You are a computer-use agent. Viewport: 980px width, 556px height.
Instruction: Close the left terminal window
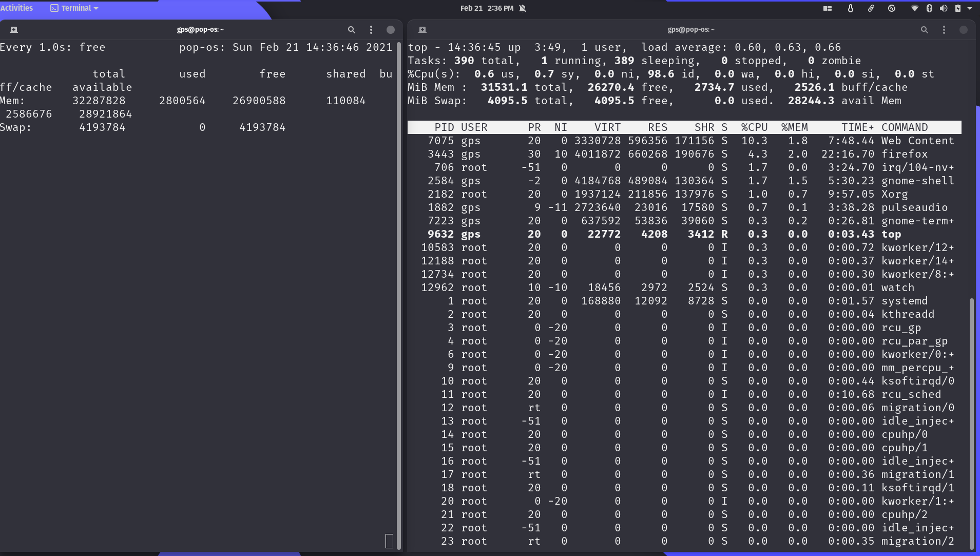391,30
